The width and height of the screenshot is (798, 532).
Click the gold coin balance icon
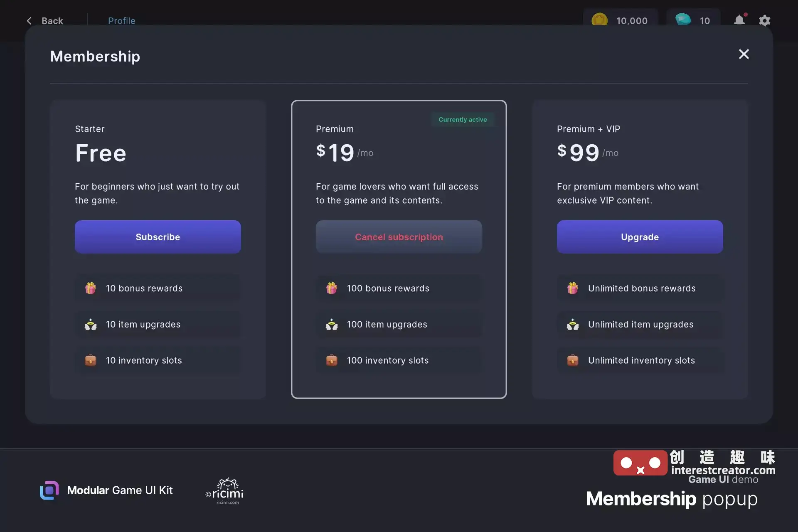coord(599,20)
